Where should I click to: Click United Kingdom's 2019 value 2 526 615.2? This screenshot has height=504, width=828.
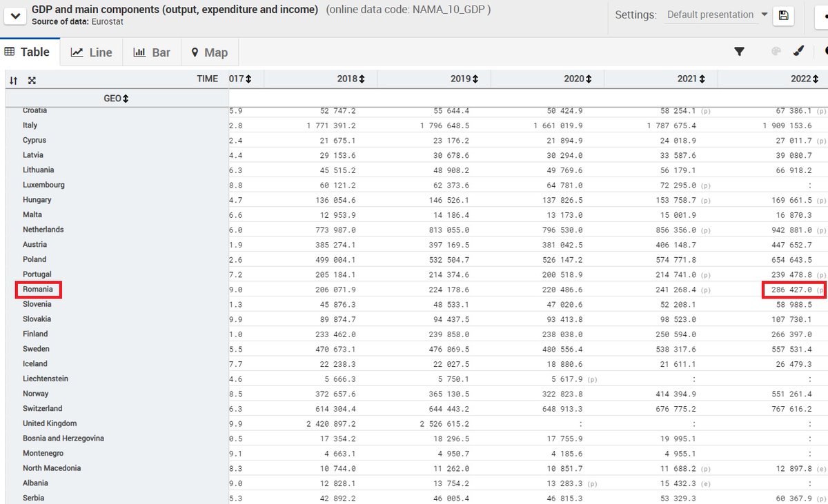444,424
